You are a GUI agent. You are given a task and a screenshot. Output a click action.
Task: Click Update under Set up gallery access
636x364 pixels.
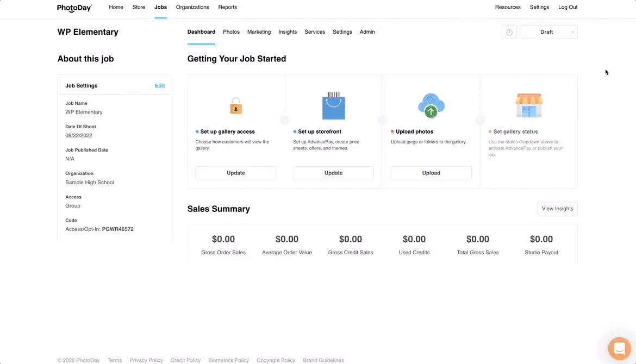(x=236, y=173)
